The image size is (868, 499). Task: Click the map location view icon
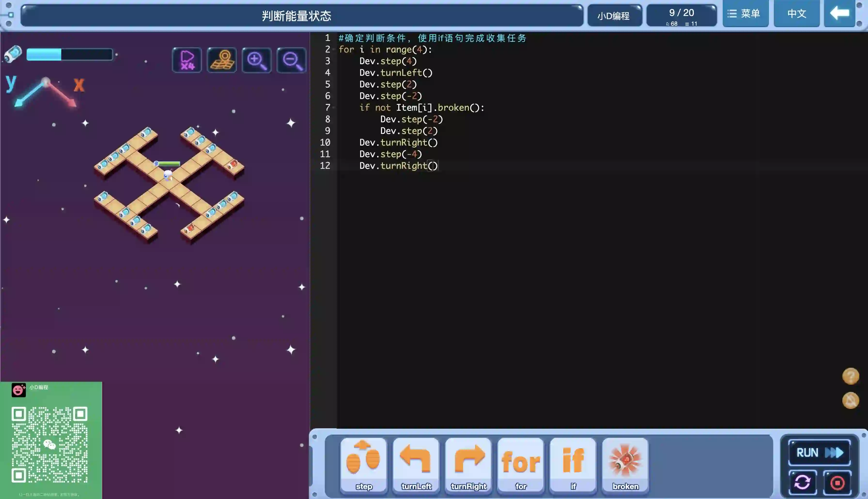pos(222,60)
